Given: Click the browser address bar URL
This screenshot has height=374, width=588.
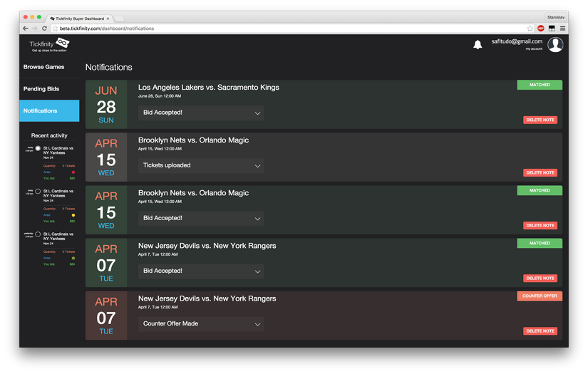Looking at the screenshot, I should tap(107, 28).
